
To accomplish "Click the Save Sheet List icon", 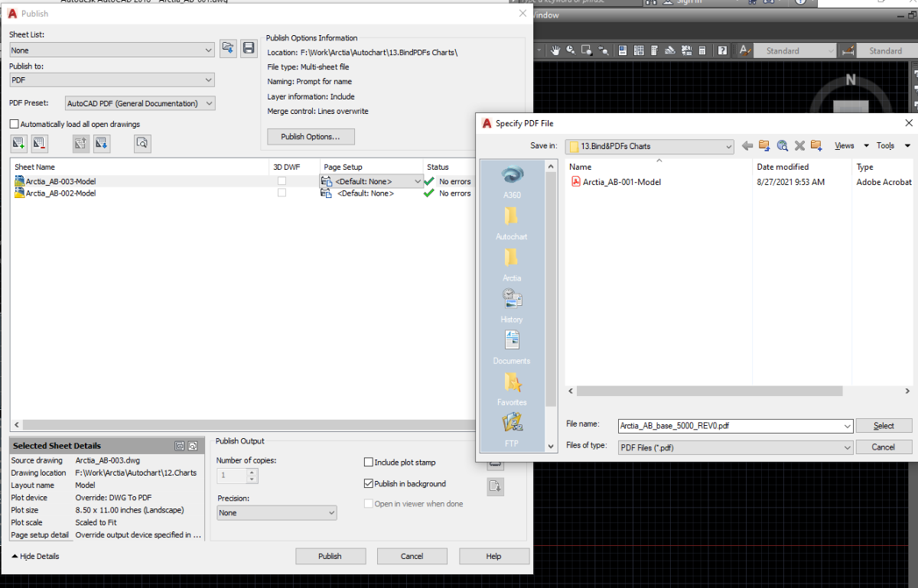I will tap(249, 49).
